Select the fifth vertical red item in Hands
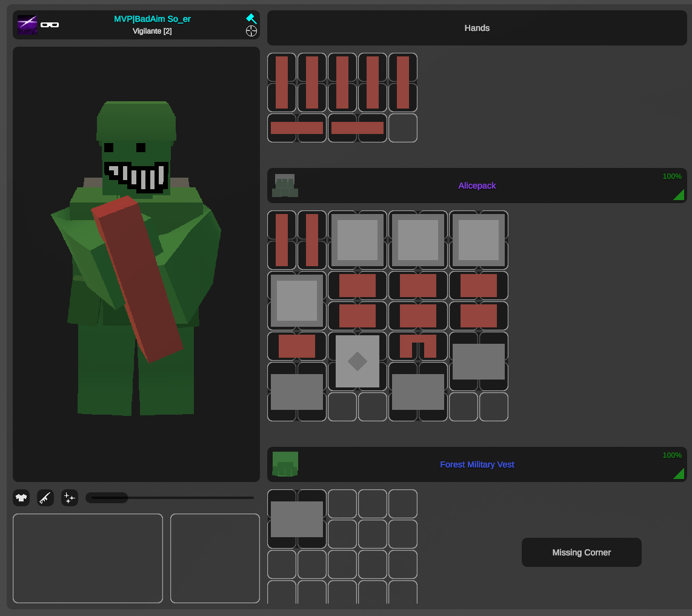 click(x=402, y=82)
